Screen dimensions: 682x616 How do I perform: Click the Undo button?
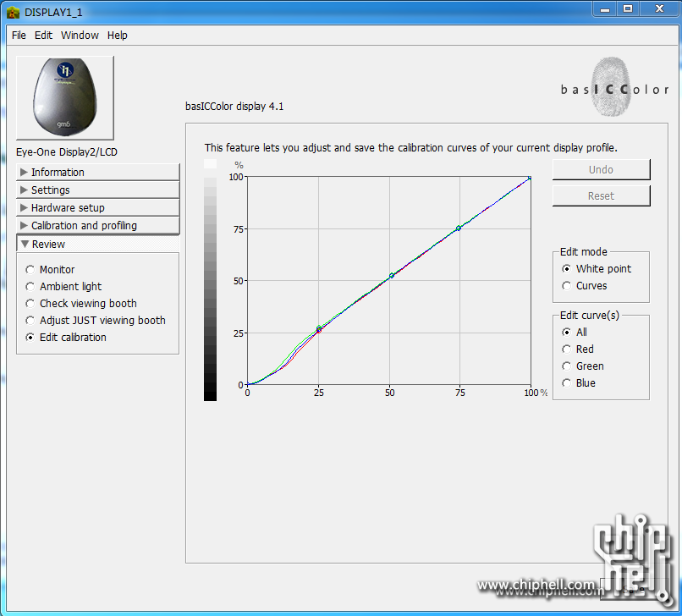coord(601,170)
